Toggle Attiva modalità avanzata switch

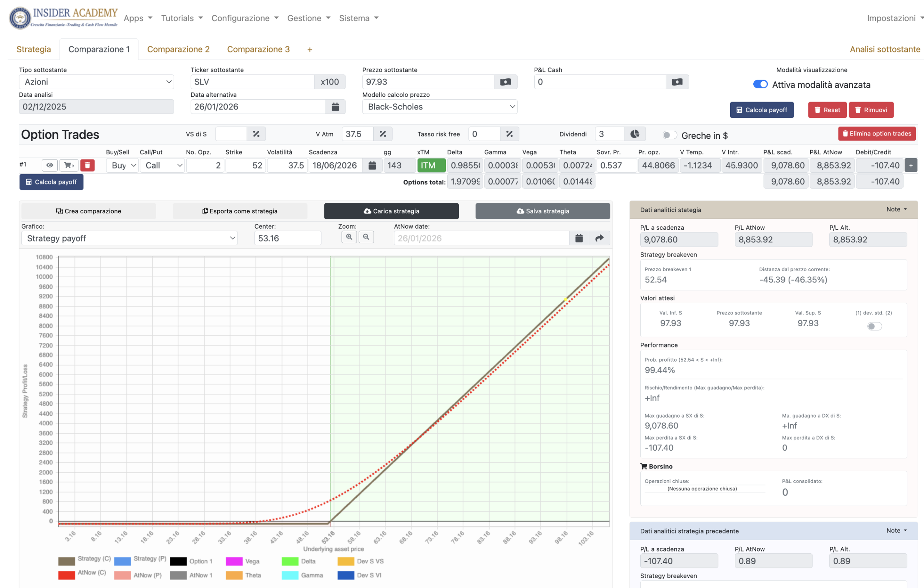pos(760,84)
